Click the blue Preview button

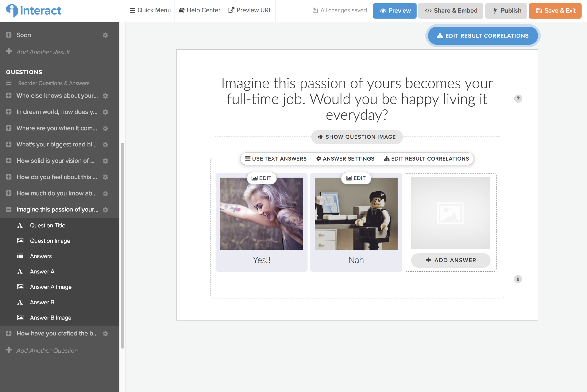[395, 11]
